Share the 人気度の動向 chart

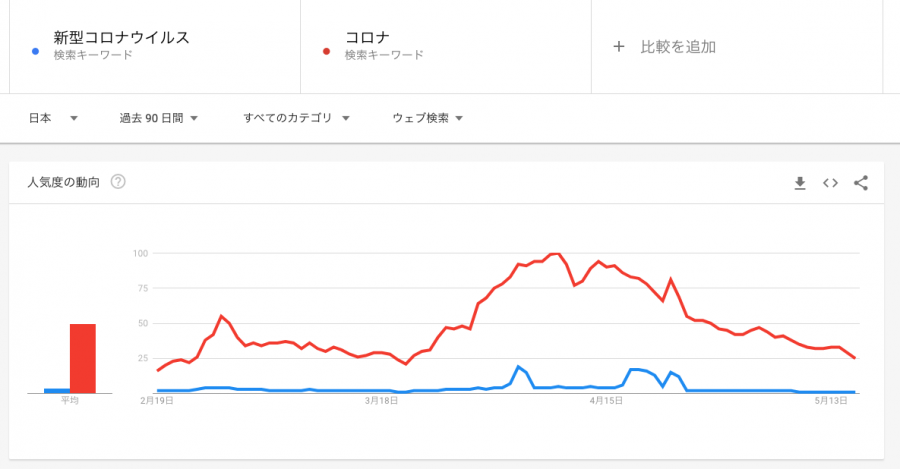(861, 183)
